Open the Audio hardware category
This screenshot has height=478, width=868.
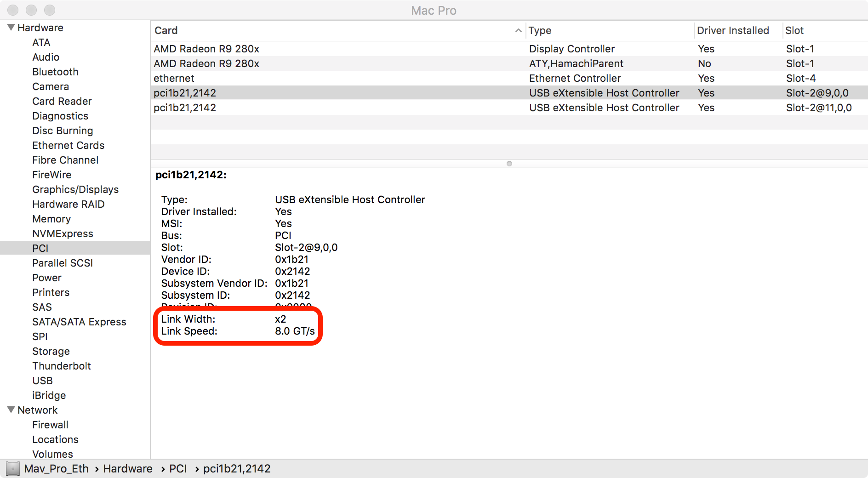click(x=46, y=57)
